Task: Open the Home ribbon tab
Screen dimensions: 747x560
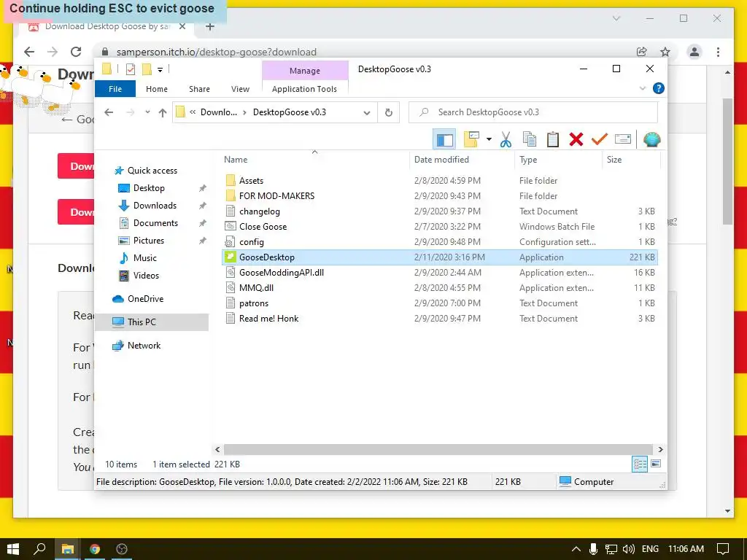Action: (157, 89)
